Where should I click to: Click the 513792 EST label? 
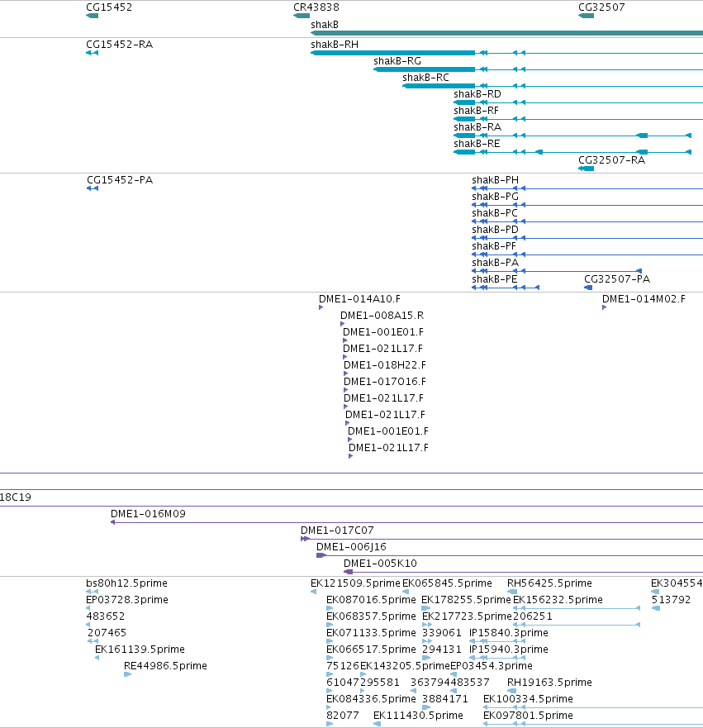(671, 600)
